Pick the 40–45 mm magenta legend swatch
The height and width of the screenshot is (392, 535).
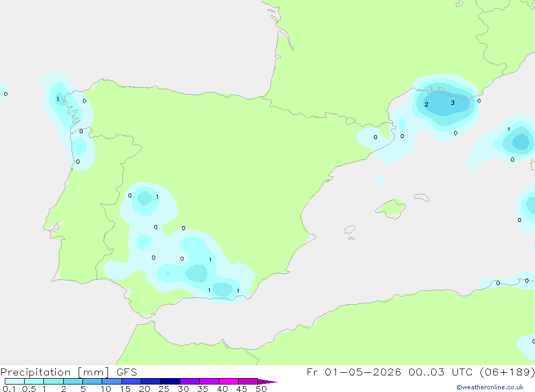point(228,381)
